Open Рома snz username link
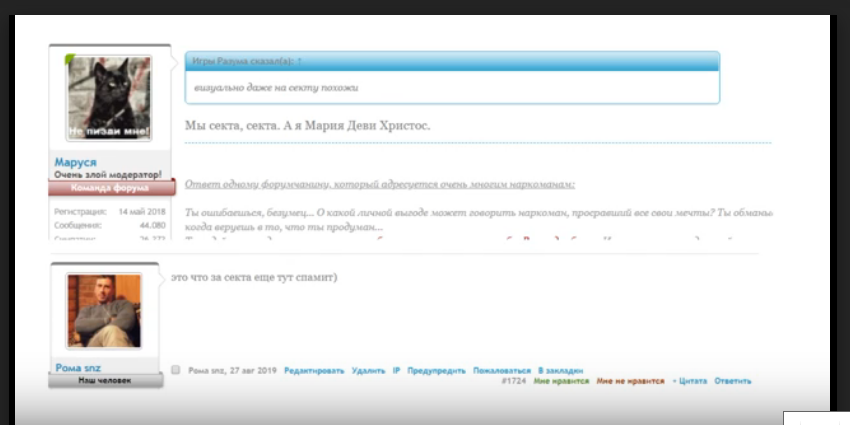 (78, 368)
